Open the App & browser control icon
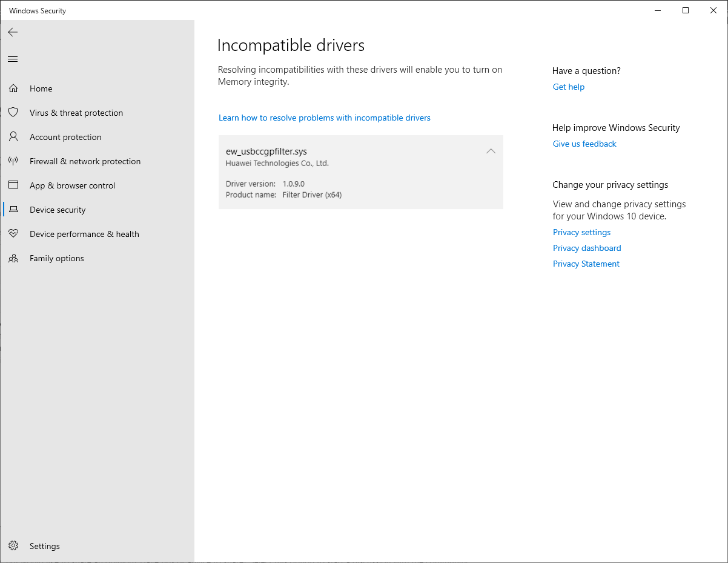 tap(13, 185)
